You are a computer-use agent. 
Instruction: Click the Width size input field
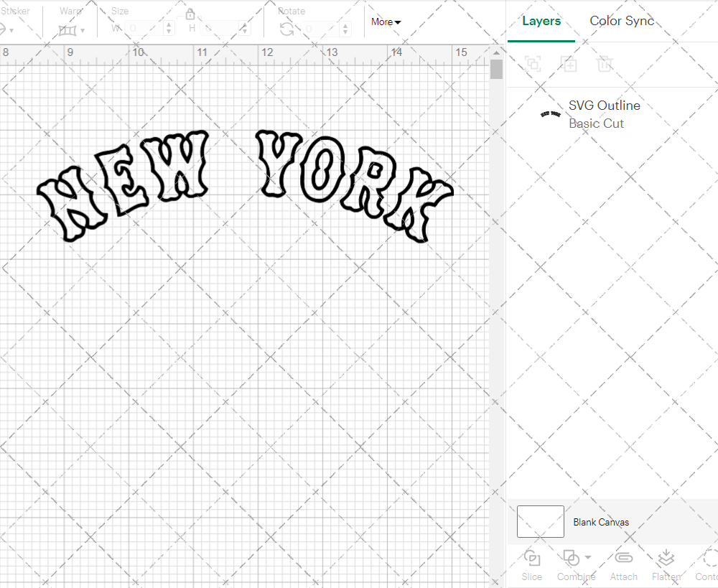(144, 29)
